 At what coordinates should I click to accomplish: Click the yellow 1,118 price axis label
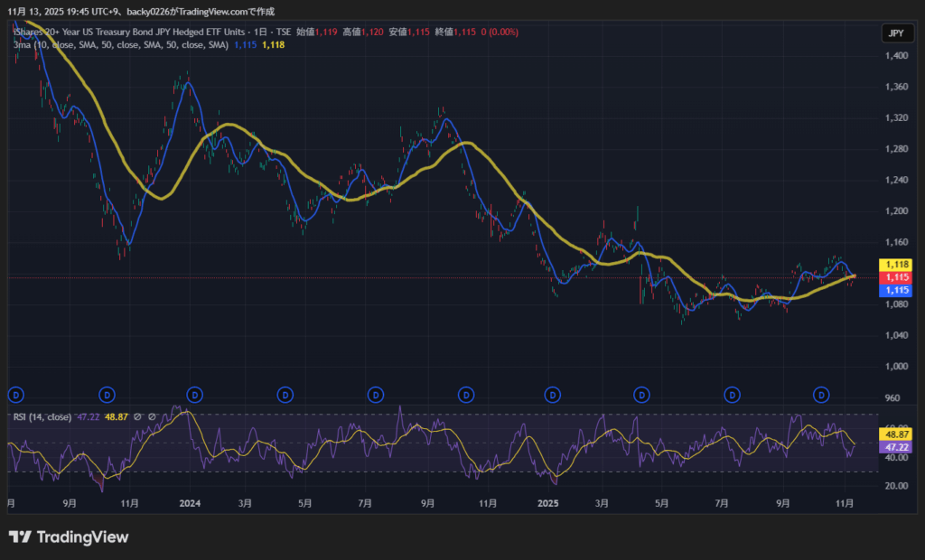tap(896, 264)
